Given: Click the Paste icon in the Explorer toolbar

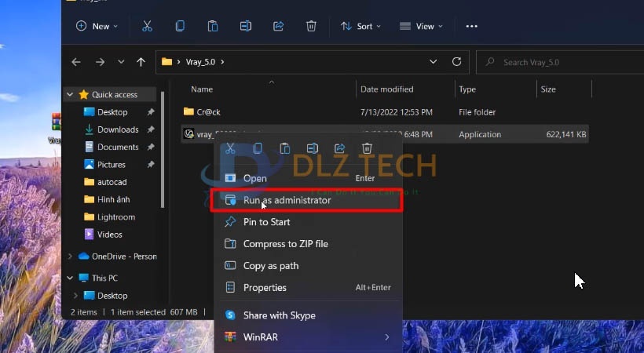Looking at the screenshot, I should click(x=213, y=26).
